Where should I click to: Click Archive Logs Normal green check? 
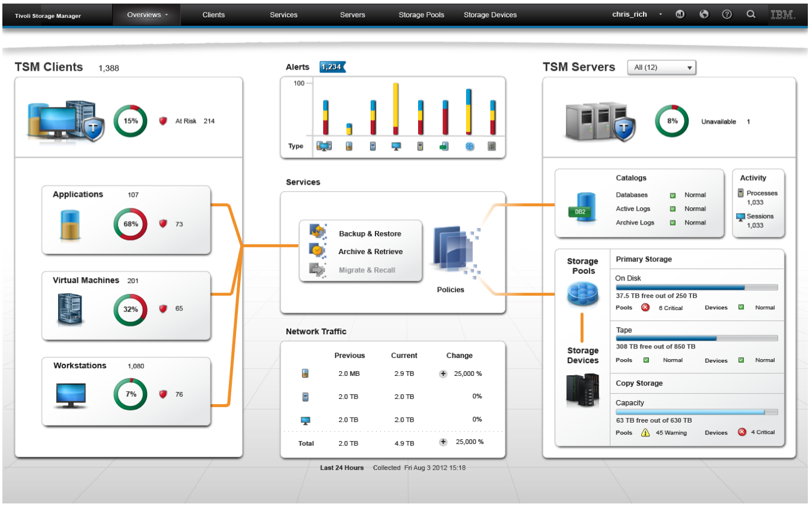click(673, 223)
